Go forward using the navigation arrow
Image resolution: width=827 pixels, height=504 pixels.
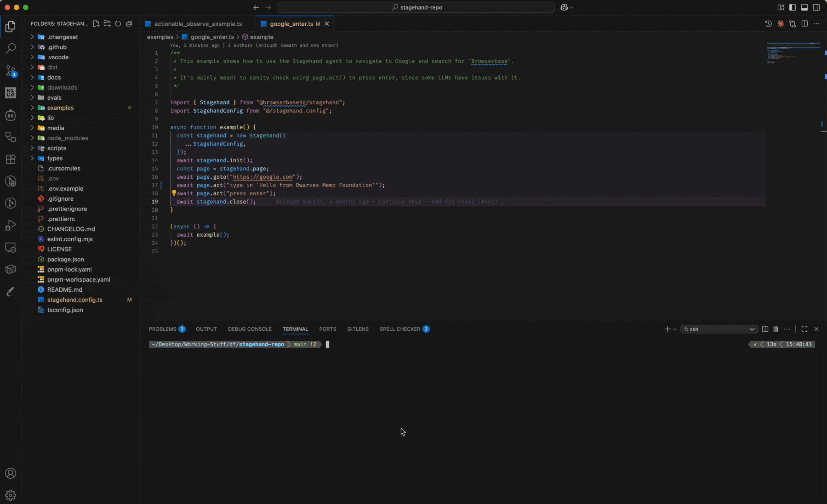point(268,7)
